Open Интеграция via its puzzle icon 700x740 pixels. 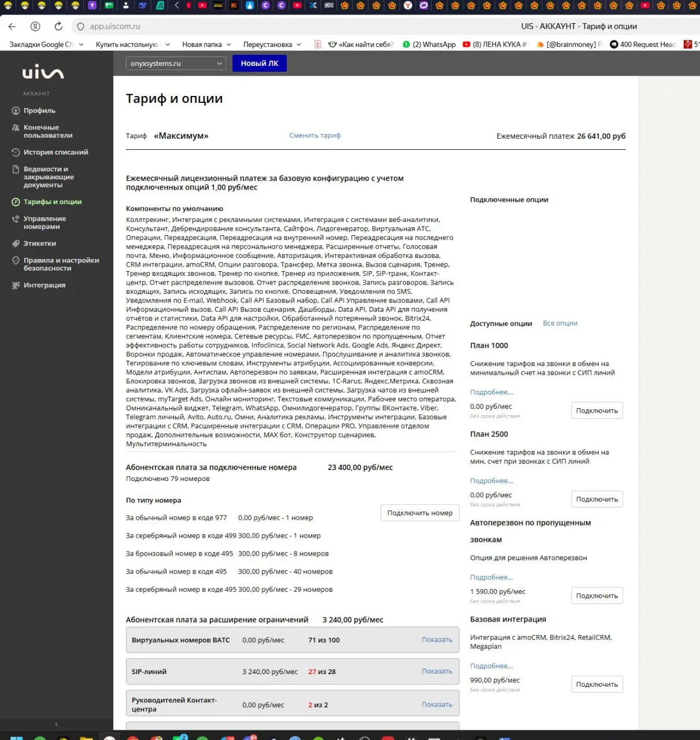(x=16, y=285)
